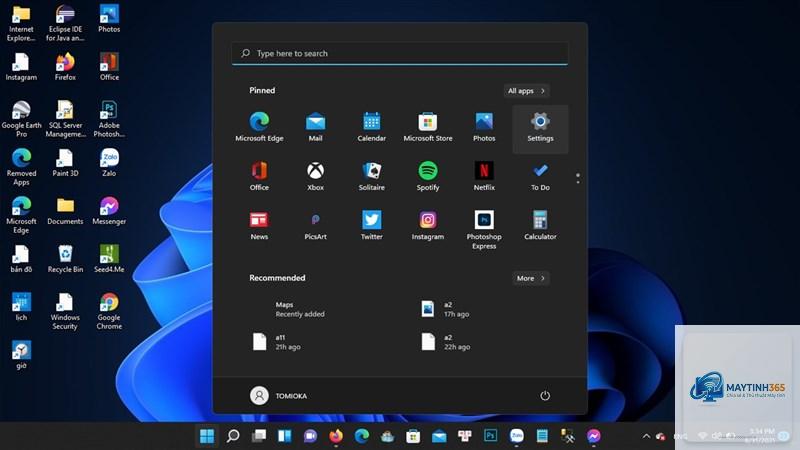This screenshot has width=800, height=450.
Task: Select the Recycle Bin
Action: click(65, 259)
